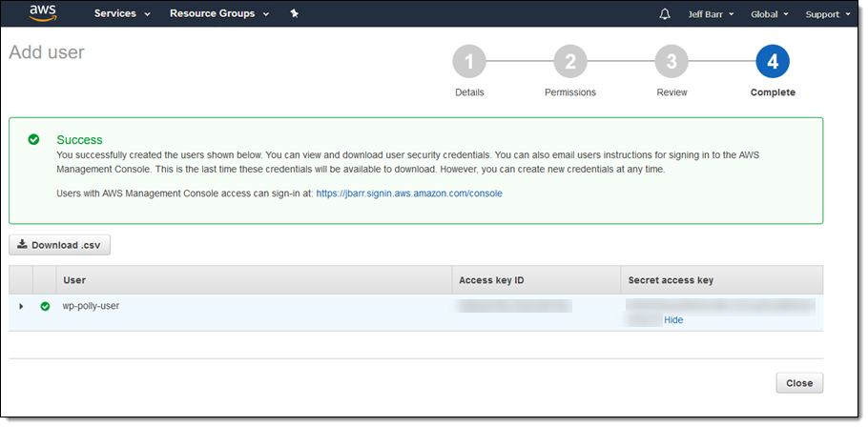Click the green Success banner checkmark icon
This screenshot has height=427, width=868.
pyautogui.click(x=34, y=139)
